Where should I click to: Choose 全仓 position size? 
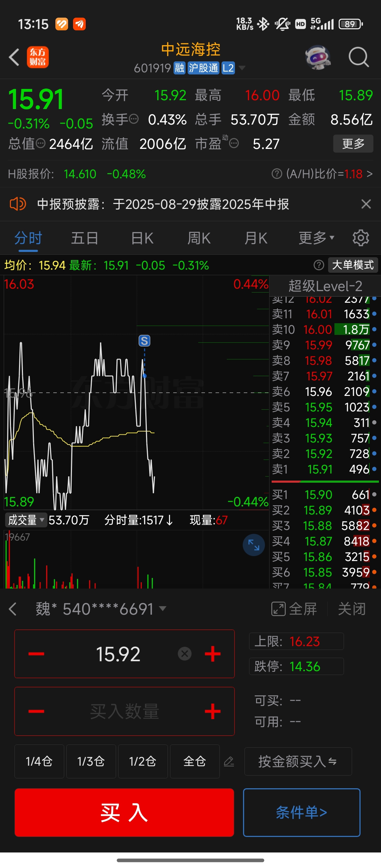coord(195,761)
